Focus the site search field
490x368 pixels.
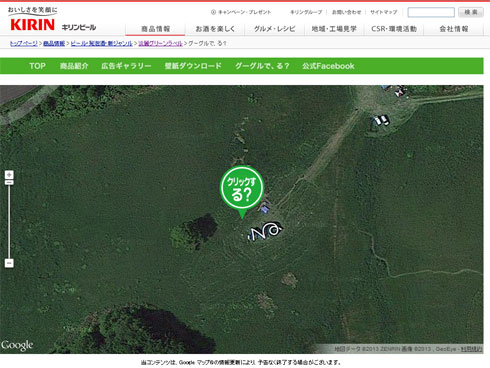coord(431,12)
